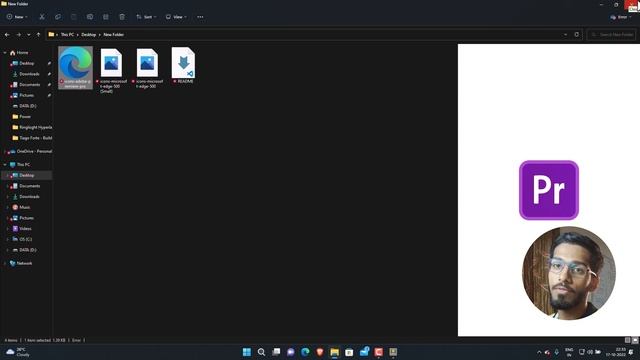Screen dimensions: 640x360
Task: Open pinned Downloads under Home
Action: pos(29,74)
